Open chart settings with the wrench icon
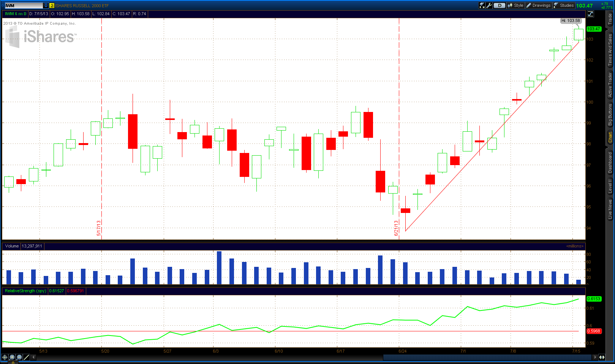Viewport: 615px width, 364px height. point(489,5)
